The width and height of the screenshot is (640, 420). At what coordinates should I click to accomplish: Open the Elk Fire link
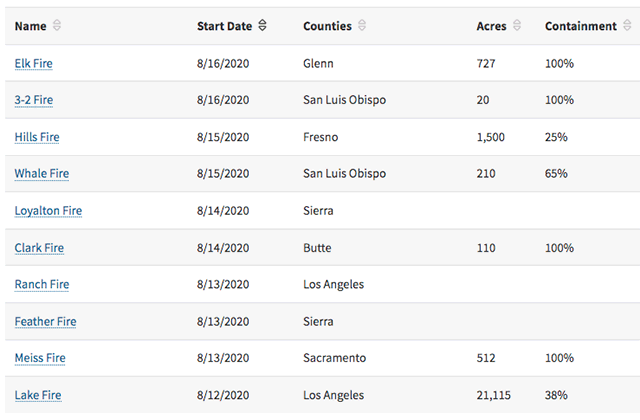pyautogui.click(x=33, y=63)
